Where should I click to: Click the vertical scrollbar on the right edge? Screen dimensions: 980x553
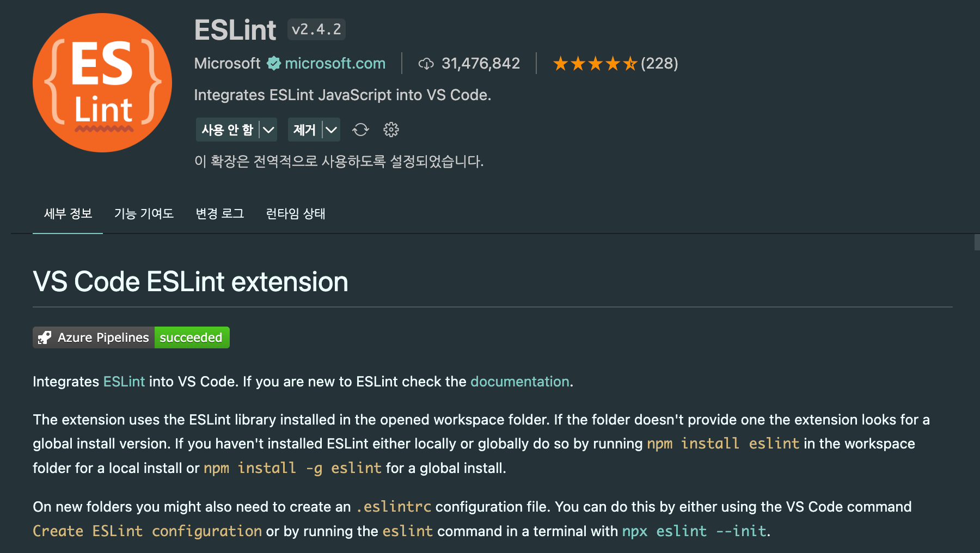coord(977,242)
